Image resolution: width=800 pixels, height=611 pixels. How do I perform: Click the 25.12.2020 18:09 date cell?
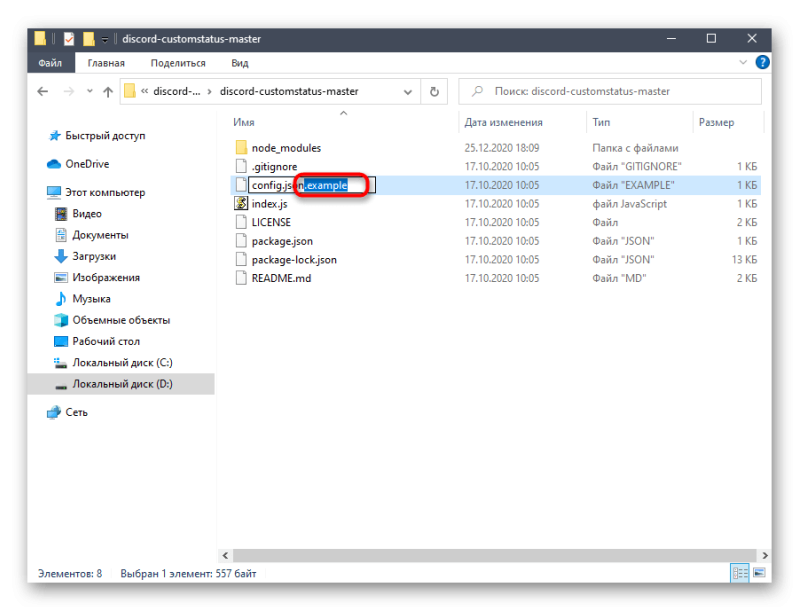[x=502, y=148]
